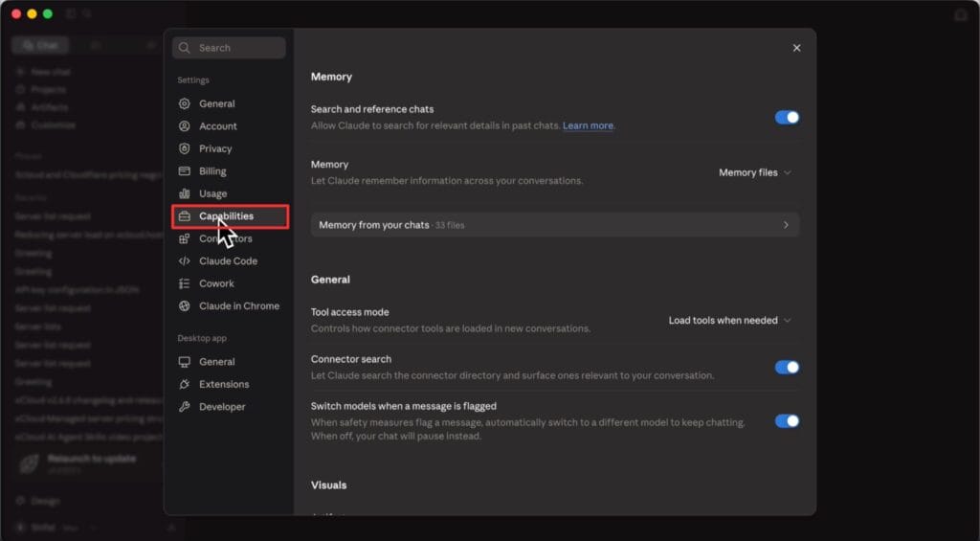Click the green macOS fullscreen button

[48, 13]
